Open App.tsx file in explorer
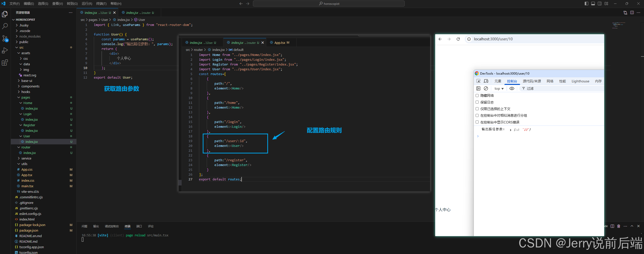 [27, 175]
